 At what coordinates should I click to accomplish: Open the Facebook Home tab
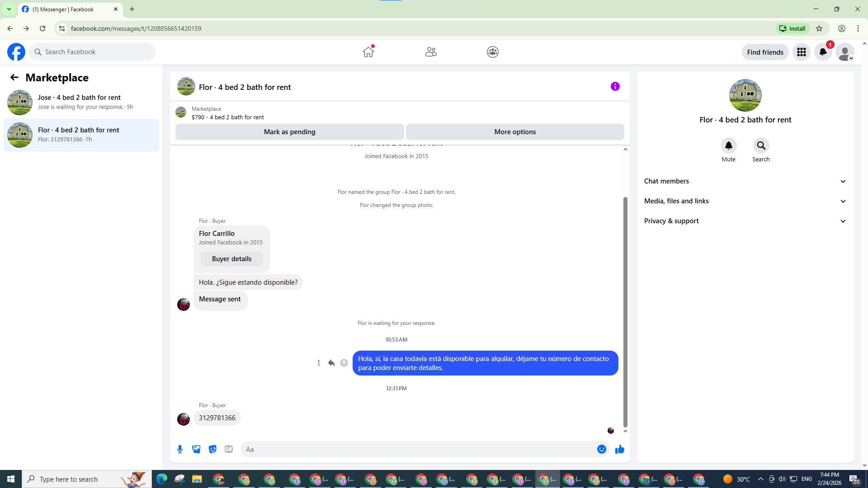[x=368, y=52]
